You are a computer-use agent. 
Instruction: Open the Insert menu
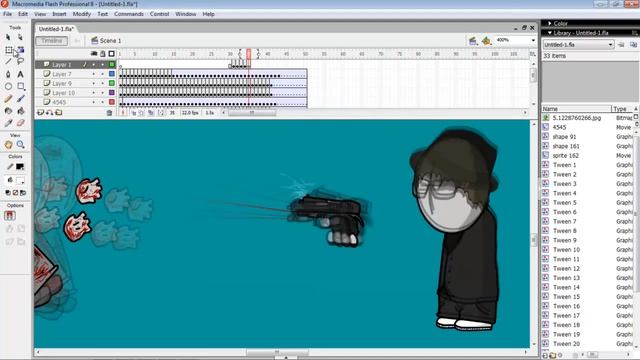(x=59, y=14)
